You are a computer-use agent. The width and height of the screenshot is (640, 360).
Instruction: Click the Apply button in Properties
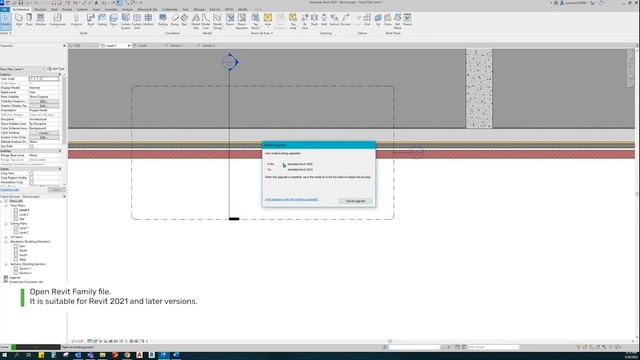tap(56, 190)
